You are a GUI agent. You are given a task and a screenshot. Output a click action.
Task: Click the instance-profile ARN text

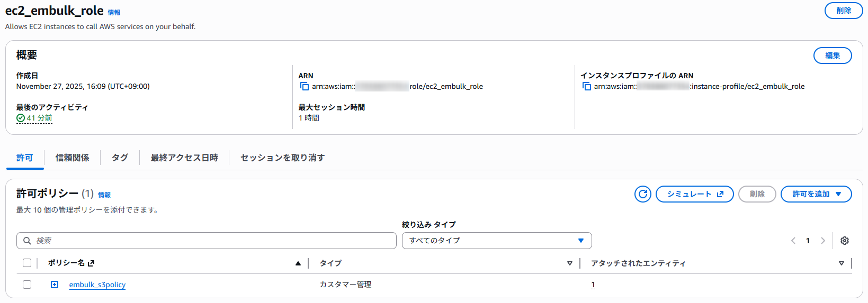point(699,86)
